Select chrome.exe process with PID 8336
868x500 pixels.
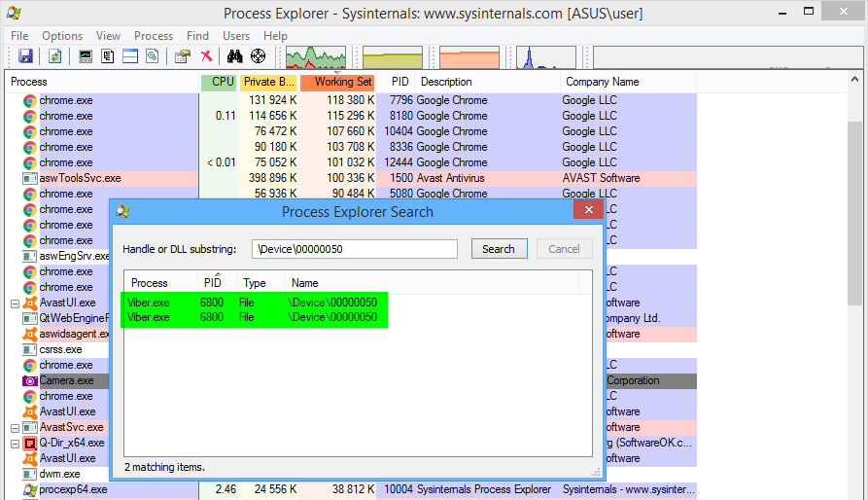point(351,147)
